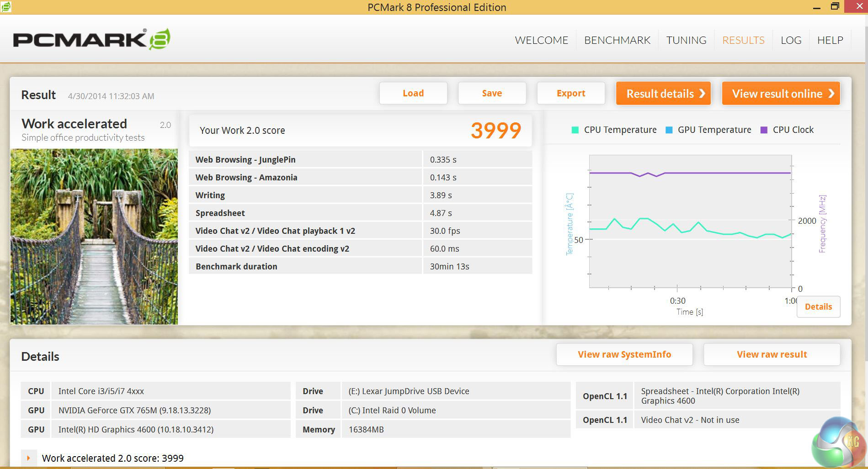The image size is (868, 469).
Task: Open the Benchmark tab
Action: [617, 40]
